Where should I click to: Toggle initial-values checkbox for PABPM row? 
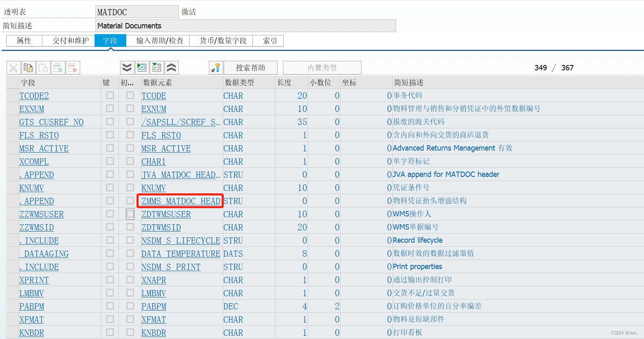(x=130, y=306)
